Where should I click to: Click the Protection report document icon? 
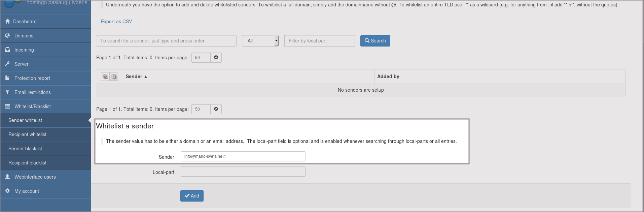(x=8, y=78)
